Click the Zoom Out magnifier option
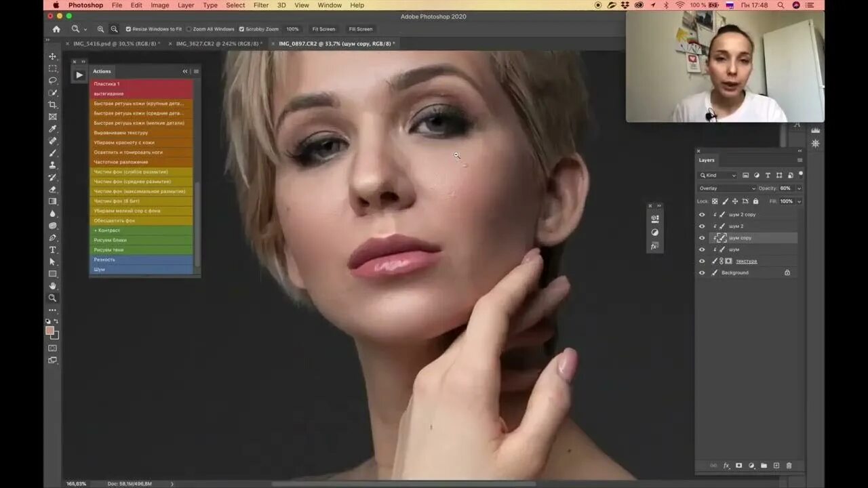The image size is (868, 488). [114, 29]
